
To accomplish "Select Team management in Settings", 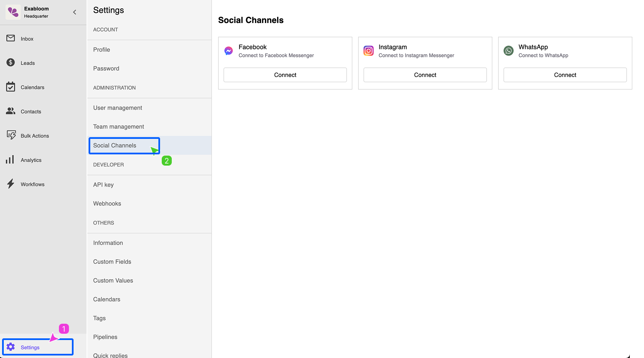I will point(118,126).
